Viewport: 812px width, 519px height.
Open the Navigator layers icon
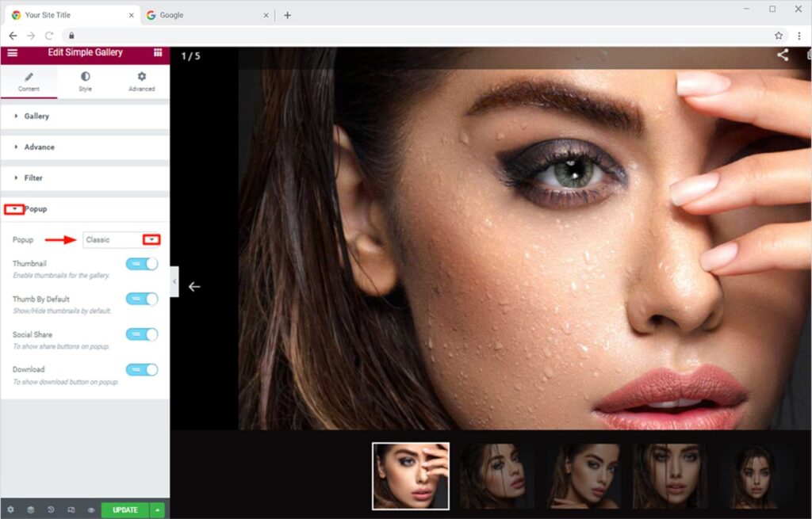(x=31, y=510)
